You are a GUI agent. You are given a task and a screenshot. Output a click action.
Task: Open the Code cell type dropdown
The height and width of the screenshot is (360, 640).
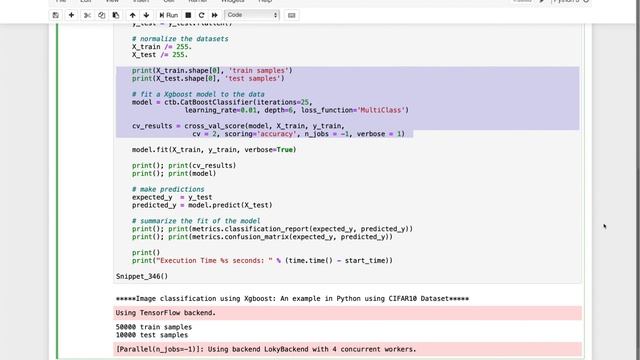click(252, 15)
